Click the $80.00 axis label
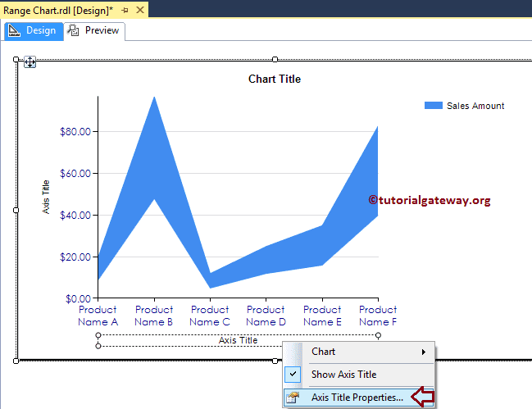 (75, 132)
